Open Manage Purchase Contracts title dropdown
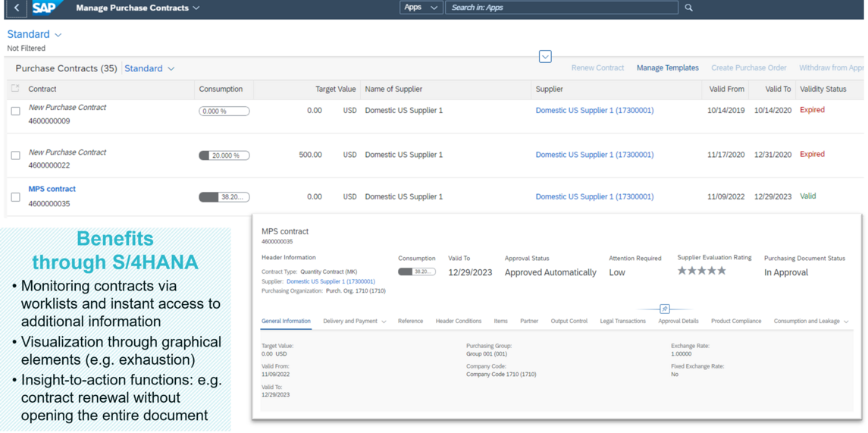 click(138, 8)
